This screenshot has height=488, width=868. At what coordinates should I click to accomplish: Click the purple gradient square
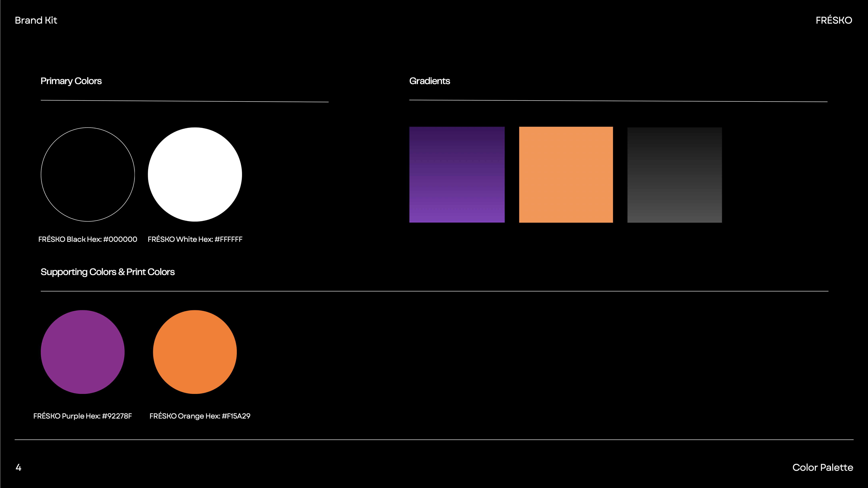[x=457, y=175]
